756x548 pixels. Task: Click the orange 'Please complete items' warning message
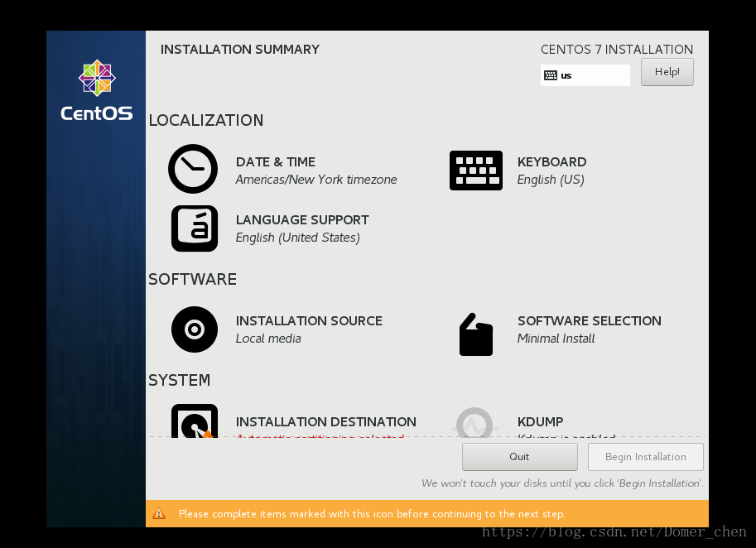(372, 514)
